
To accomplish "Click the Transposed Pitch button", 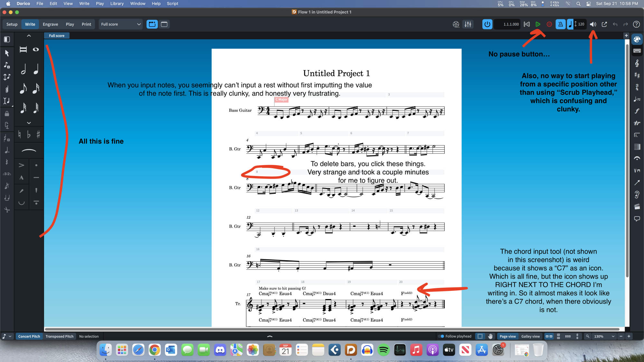I will tap(59, 336).
